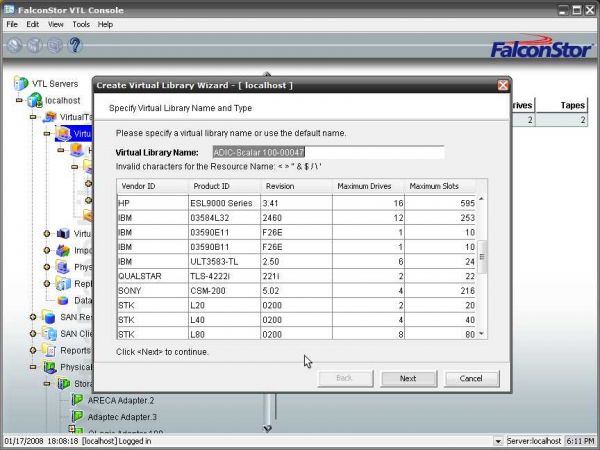Click the Cancel button in wizard
The image size is (600, 450).
point(471,378)
